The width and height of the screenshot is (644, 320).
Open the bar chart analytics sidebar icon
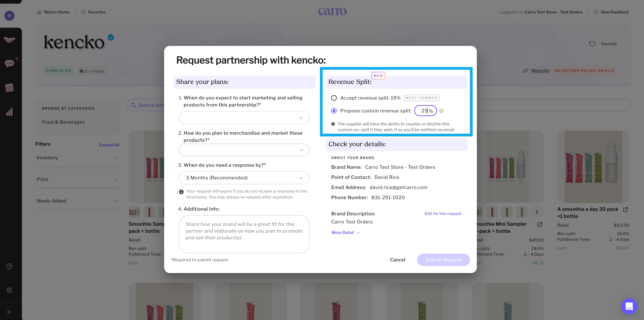(x=9, y=112)
